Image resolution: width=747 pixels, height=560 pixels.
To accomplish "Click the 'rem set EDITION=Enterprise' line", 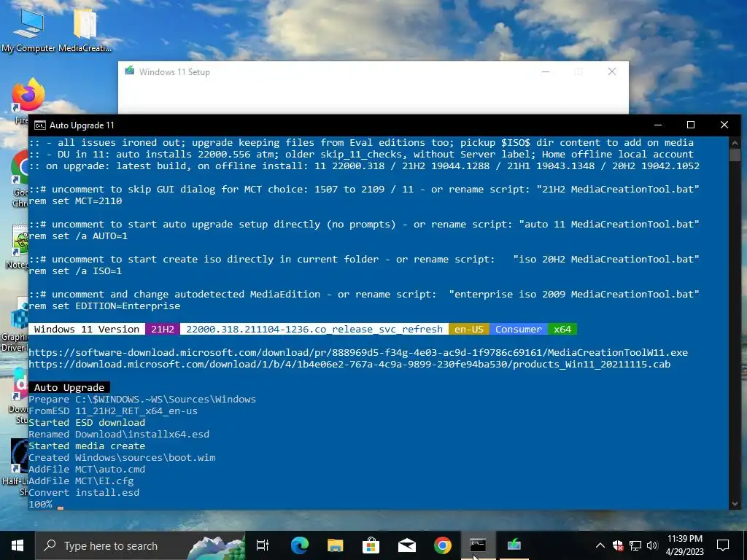I will (104, 306).
